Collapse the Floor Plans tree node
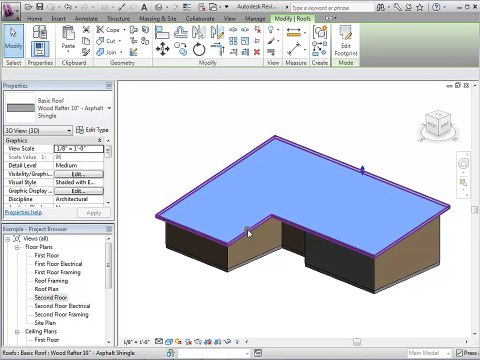The height and width of the screenshot is (360, 480). pos(17,247)
